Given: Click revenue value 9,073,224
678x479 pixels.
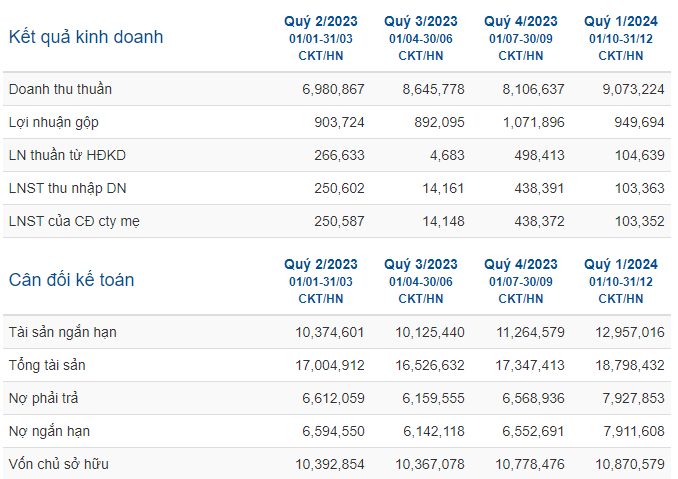Looking at the screenshot, I should [633, 89].
